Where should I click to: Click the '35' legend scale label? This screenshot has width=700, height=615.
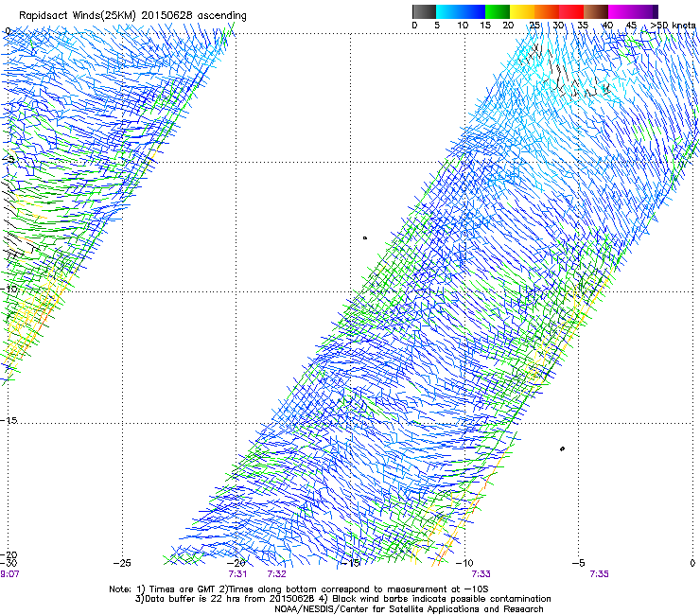[x=583, y=26]
